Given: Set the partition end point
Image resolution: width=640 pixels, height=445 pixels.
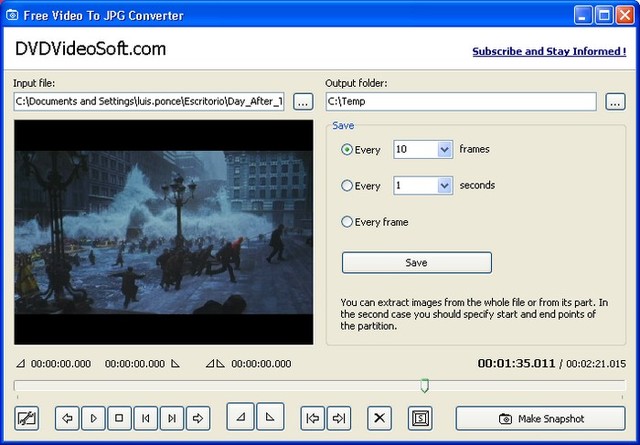Looking at the screenshot, I should (270, 417).
